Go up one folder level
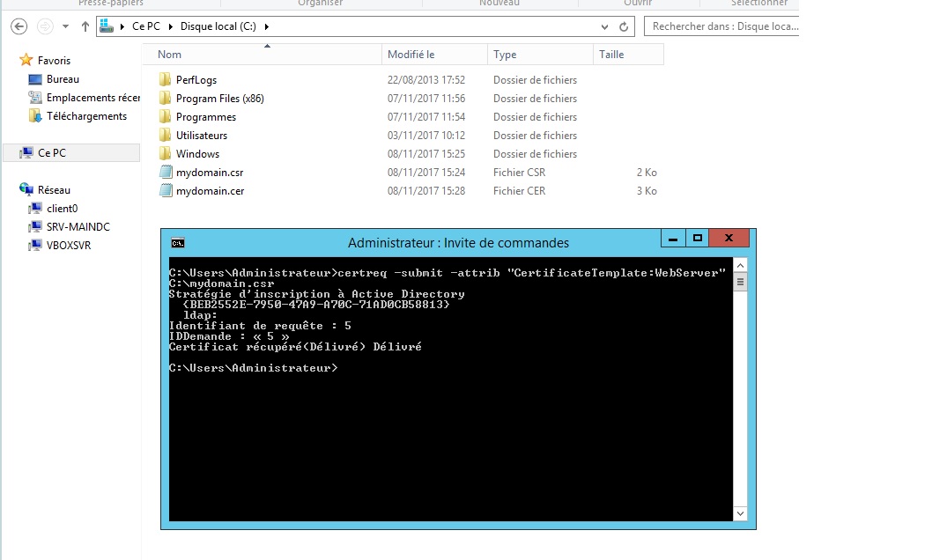Image resolution: width=947 pixels, height=560 pixels. pos(85,26)
